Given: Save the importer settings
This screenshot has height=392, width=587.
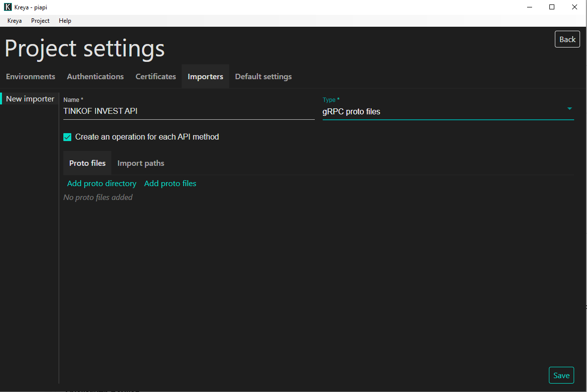Looking at the screenshot, I should pyautogui.click(x=561, y=375).
